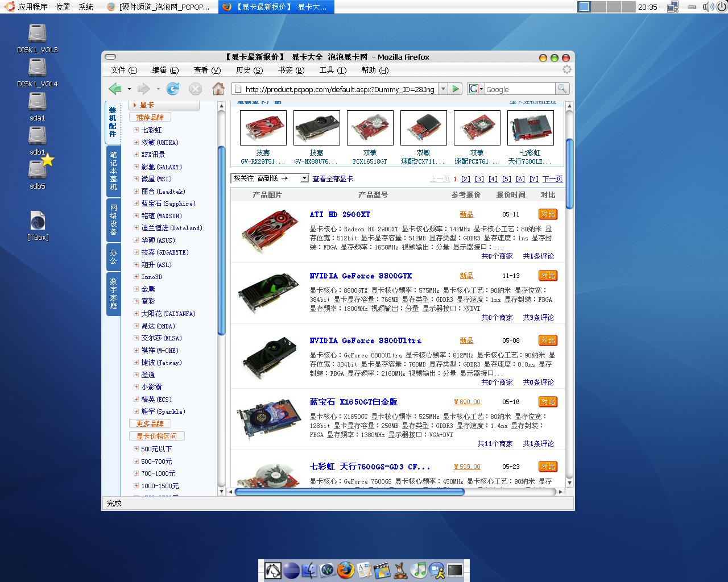Viewport: 728px width, 582px height.
Task: Click the 技嘉 GV-RX29T51 card thumbnail
Action: (263, 128)
